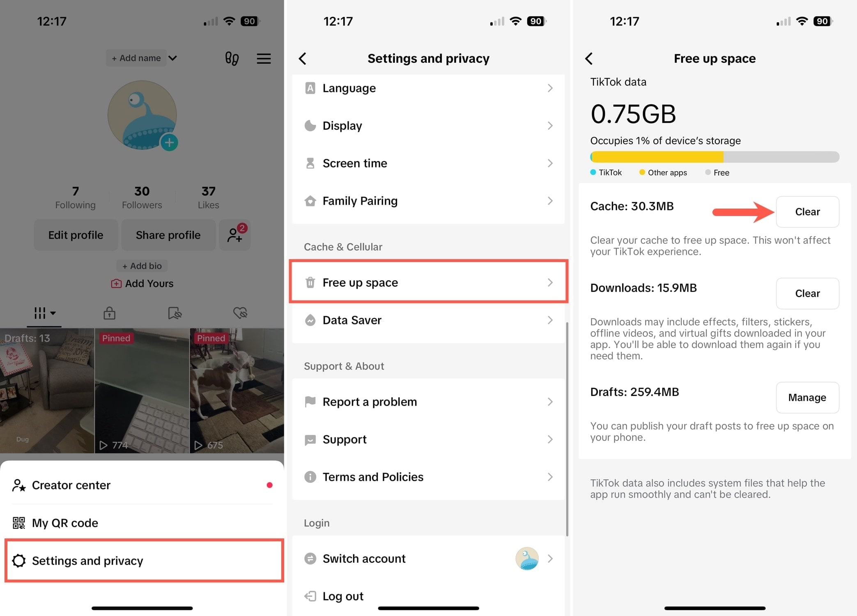
Task: Click the Settings and privacy gear icon
Action: click(18, 560)
